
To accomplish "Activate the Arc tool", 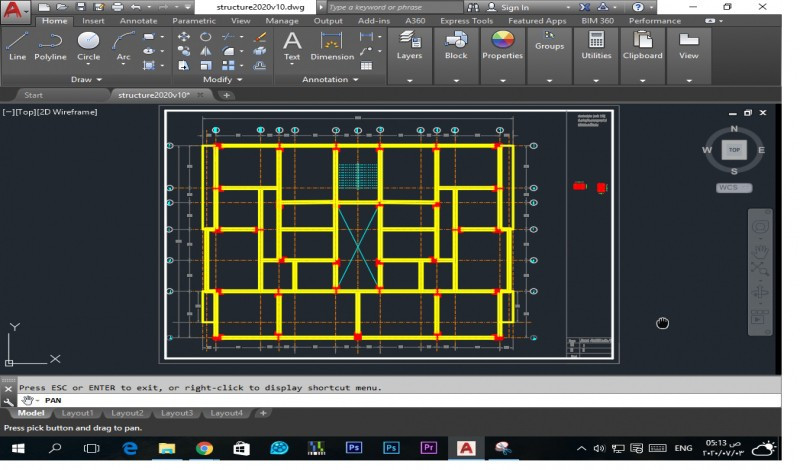I will coord(123,46).
